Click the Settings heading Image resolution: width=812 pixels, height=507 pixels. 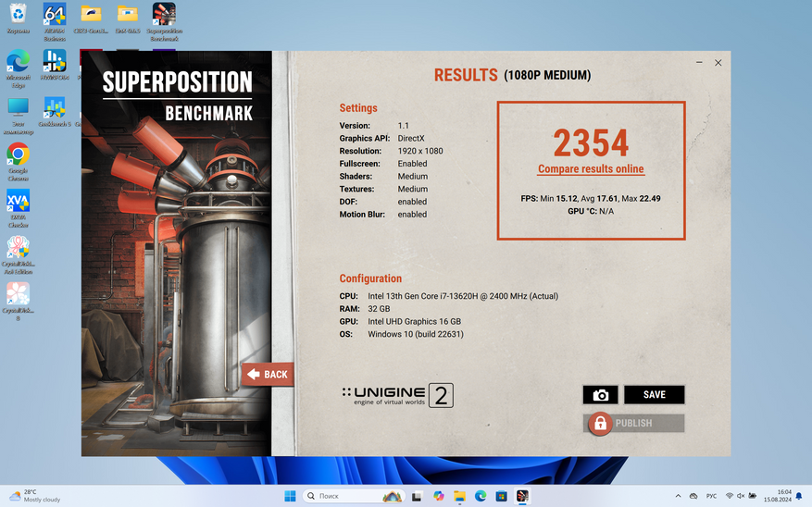tap(357, 108)
